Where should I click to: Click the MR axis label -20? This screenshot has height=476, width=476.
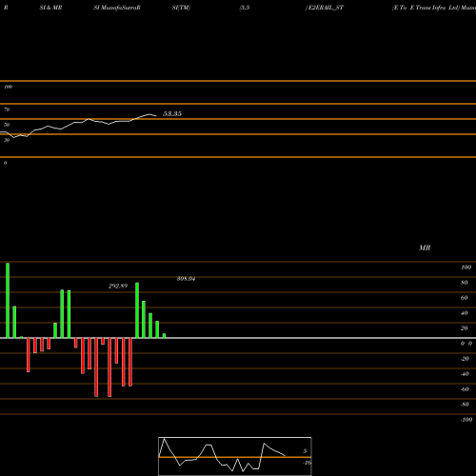point(465,359)
